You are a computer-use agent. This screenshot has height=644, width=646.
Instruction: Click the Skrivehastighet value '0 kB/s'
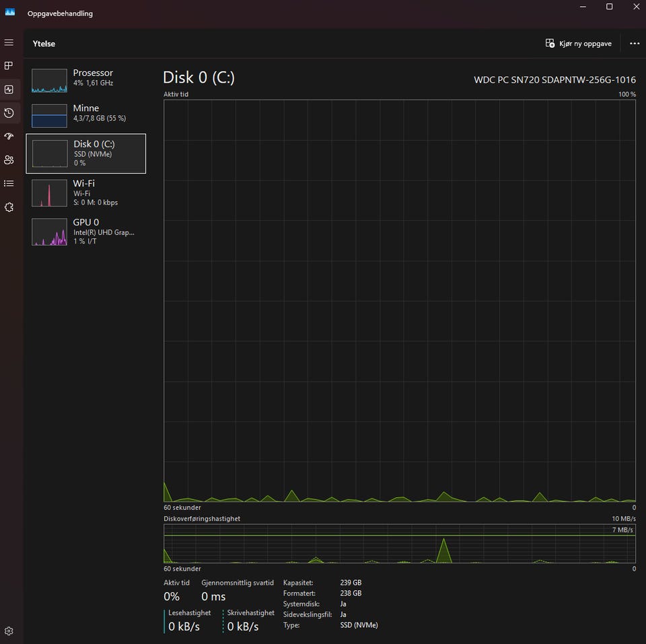[243, 627]
